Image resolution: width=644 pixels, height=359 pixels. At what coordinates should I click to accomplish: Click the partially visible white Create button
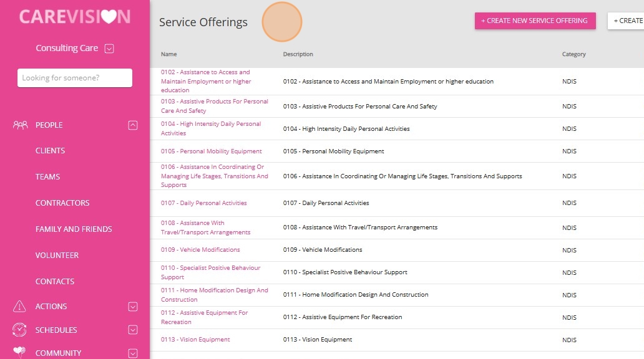point(625,21)
